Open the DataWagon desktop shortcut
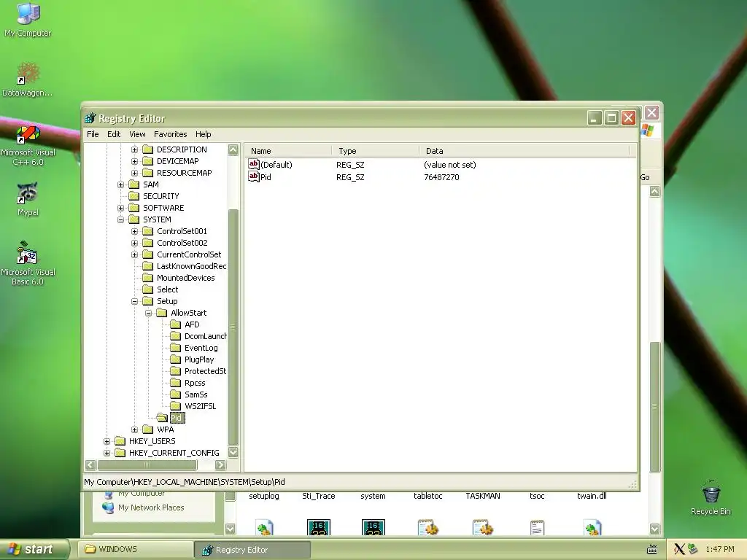 click(28, 74)
